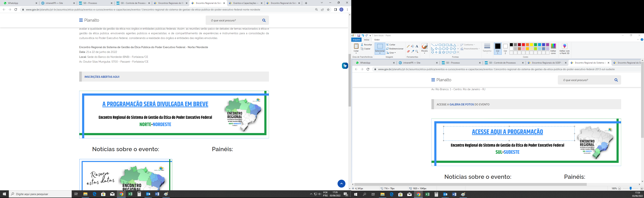Activate the Cor 1 color box
Viewport: 644px width, 198px height.
(497, 48)
